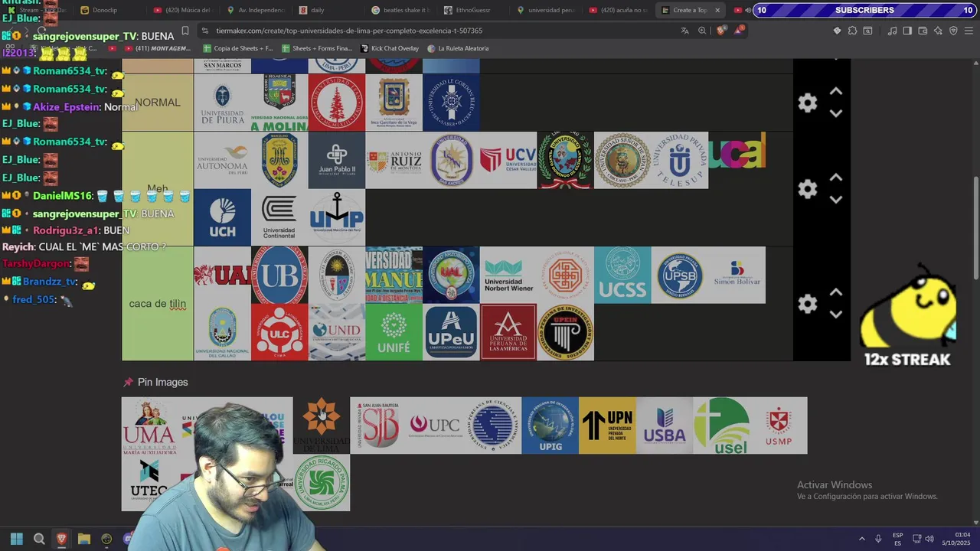Select the UCSS logo
The image size is (980, 551).
pyautogui.click(x=622, y=275)
